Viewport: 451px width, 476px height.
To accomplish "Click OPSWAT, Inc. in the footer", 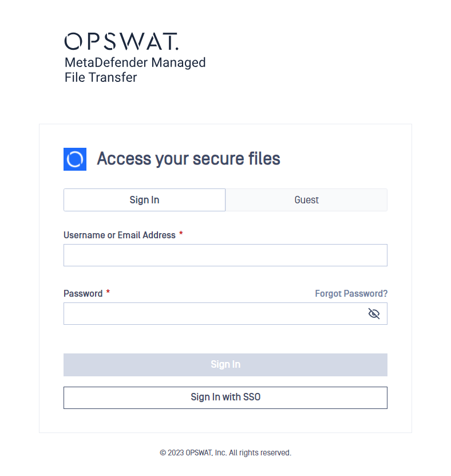I will pyautogui.click(x=206, y=453).
